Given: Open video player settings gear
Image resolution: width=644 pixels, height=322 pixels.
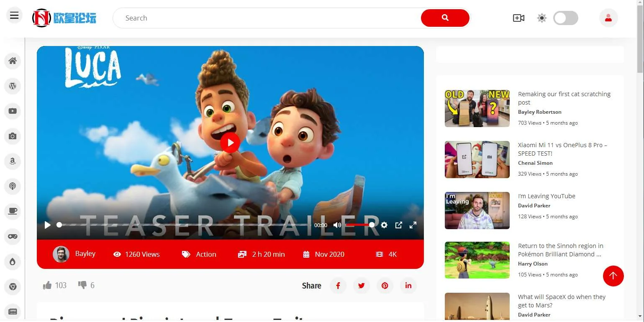Looking at the screenshot, I should click(x=384, y=225).
